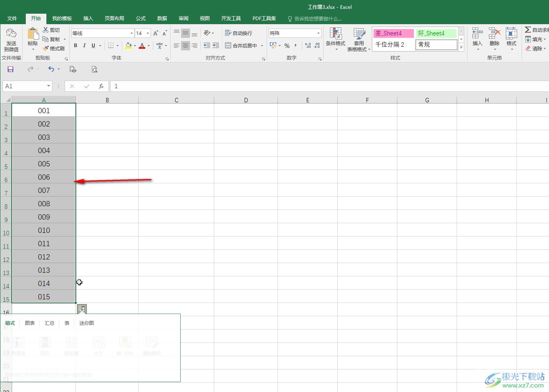Open the text orientation tool
The width and height of the screenshot is (549, 392).
pos(207,33)
